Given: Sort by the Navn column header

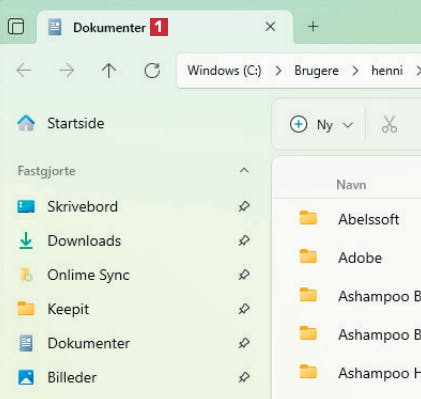Looking at the screenshot, I should [x=351, y=185].
